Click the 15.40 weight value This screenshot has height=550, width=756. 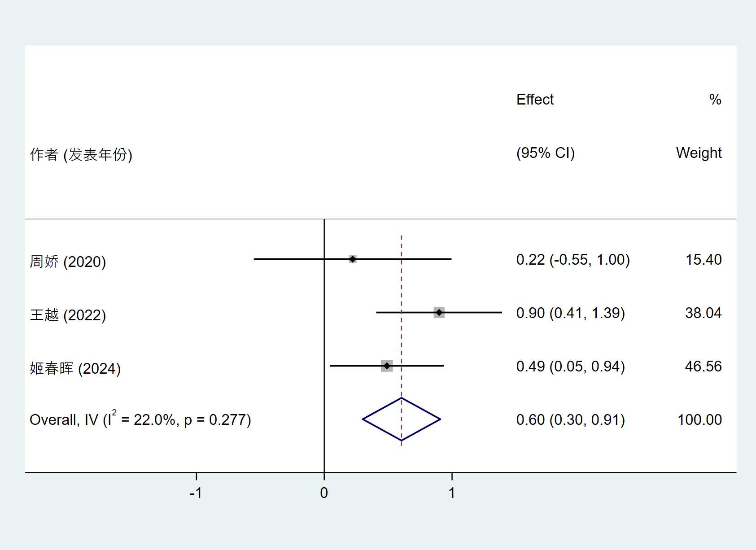click(704, 260)
